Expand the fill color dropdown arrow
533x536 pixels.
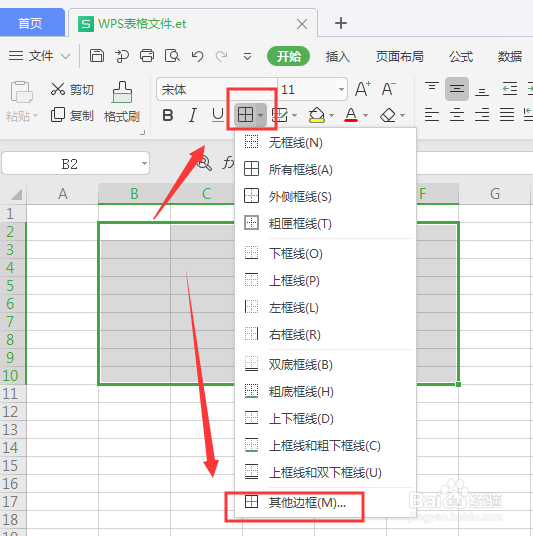pos(331,116)
